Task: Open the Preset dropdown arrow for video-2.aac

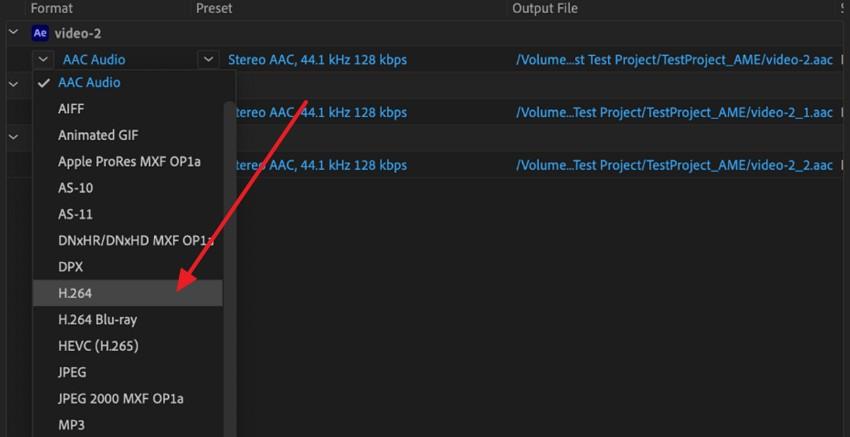Action: 209,59
